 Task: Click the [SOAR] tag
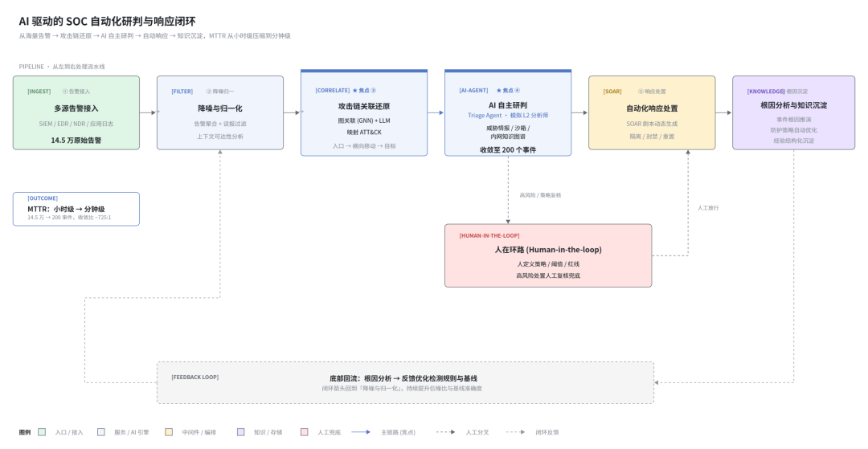(612, 92)
